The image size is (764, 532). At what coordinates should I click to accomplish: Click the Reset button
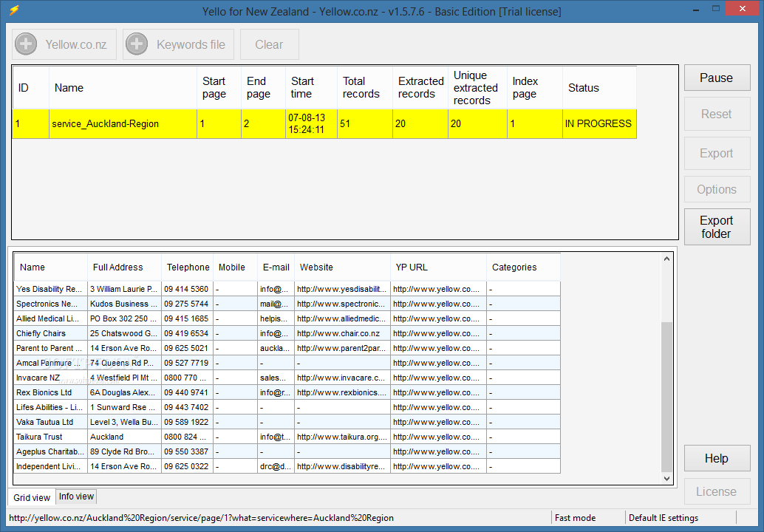717,114
